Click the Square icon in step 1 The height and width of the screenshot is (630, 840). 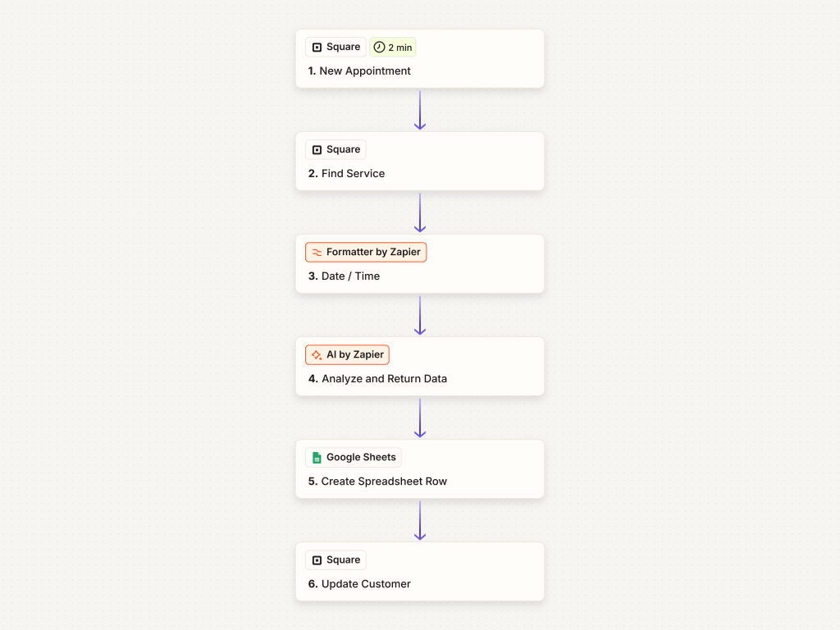[317, 48]
